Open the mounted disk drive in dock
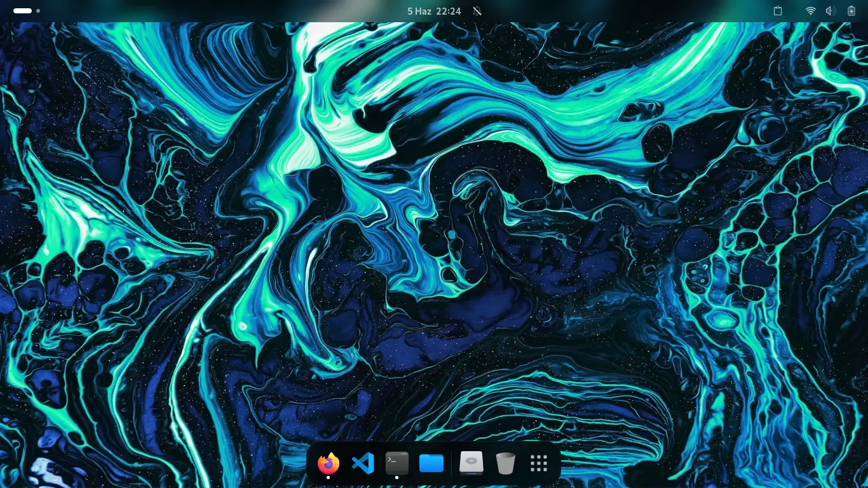868x488 pixels. pos(471,463)
